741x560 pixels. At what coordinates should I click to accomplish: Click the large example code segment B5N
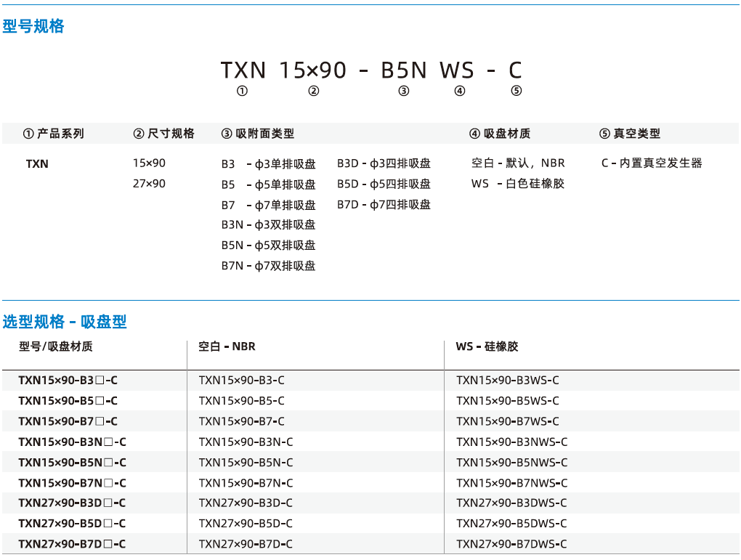point(404,70)
